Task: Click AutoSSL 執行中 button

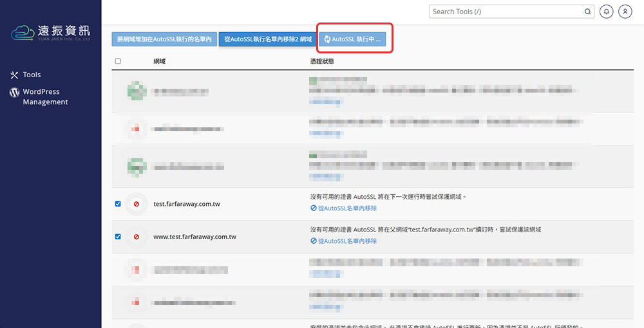Action: [352, 39]
